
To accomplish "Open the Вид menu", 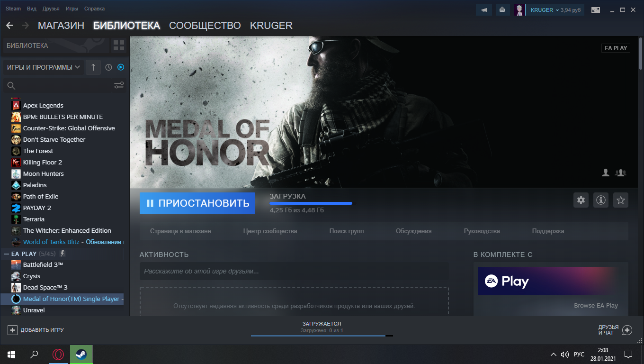I will coord(32,9).
